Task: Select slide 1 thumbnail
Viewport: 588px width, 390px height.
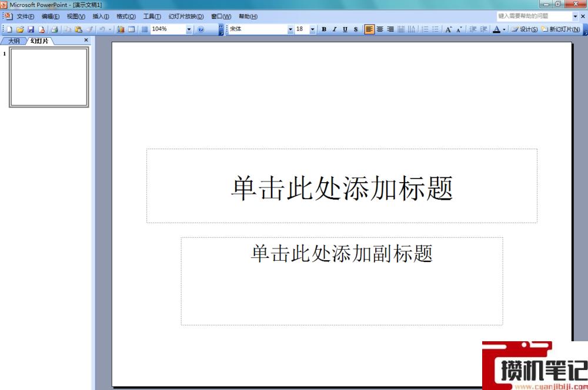Action: [x=49, y=77]
